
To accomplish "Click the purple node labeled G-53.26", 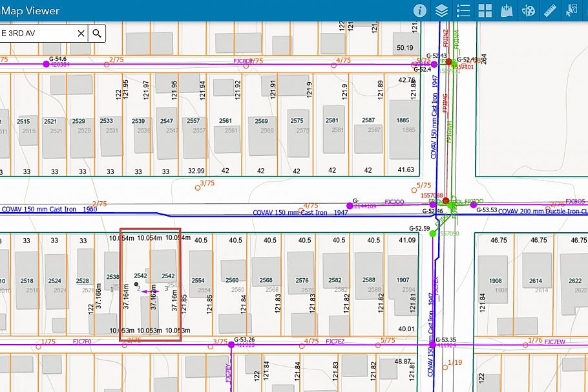I will pyautogui.click(x=231, y=345).
